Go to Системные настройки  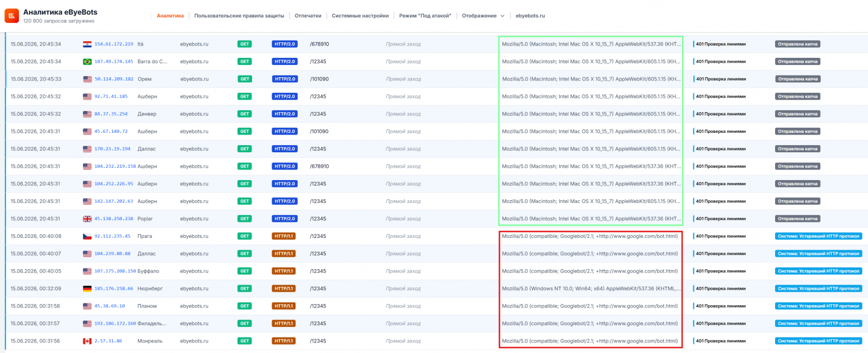pyautogui.click(x=360, y=16)
